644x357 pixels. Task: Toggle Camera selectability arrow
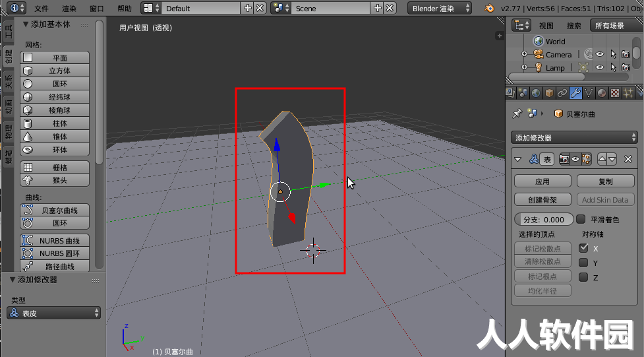[x=613, y=54]
